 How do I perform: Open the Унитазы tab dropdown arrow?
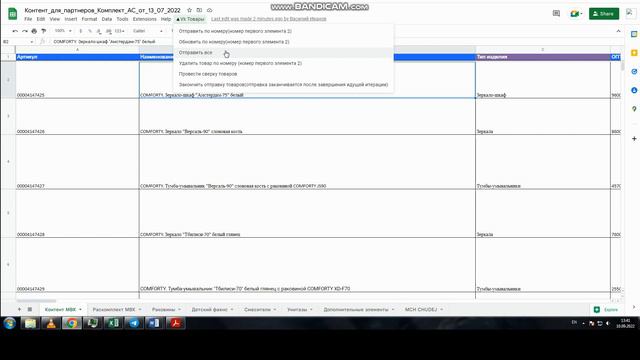click(x=311, y=309)
